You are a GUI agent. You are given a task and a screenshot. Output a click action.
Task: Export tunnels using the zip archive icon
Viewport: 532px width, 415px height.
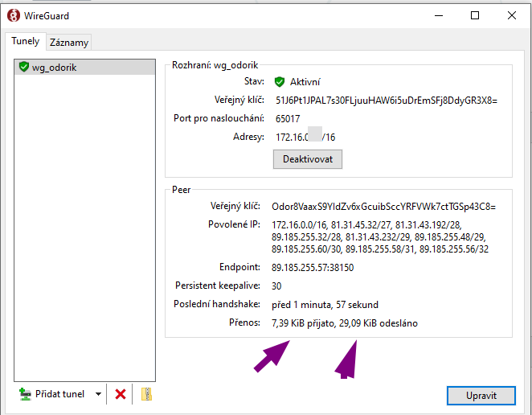(x=145, y=394)
